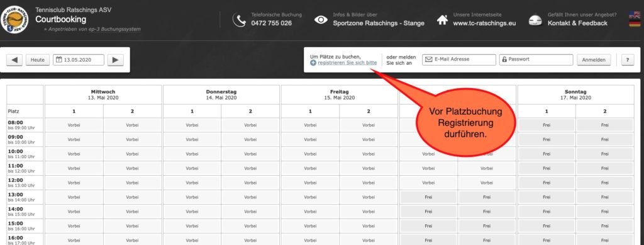Viewport: 644px width, 245px height.
Task: Click the Donnerstag 14. Mai 2020 header
Action: point(221,94)
